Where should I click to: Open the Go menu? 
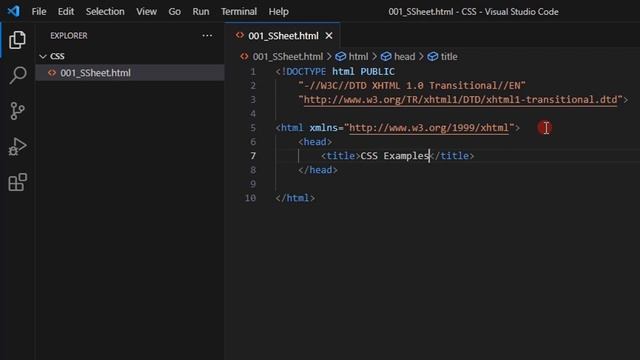coord(174,11)
